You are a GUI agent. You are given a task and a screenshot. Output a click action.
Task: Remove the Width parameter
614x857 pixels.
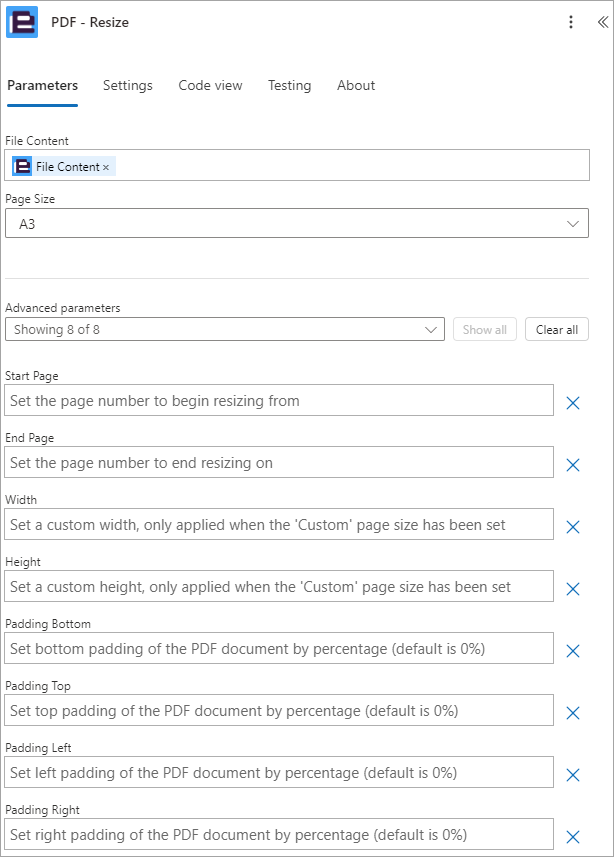[x=573, y=527]
